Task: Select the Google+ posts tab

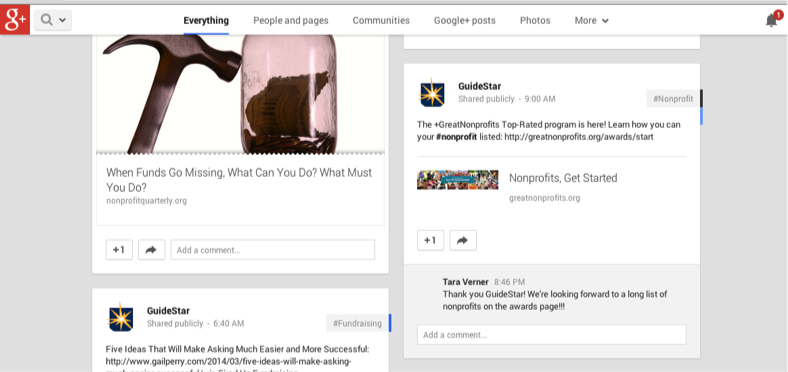Action: (x=465, y=21)
